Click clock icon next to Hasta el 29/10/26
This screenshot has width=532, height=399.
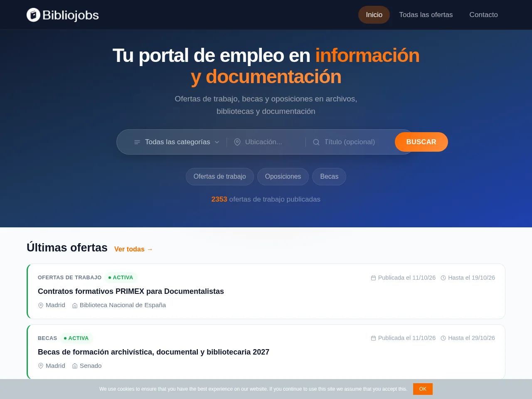coord(443,338)
